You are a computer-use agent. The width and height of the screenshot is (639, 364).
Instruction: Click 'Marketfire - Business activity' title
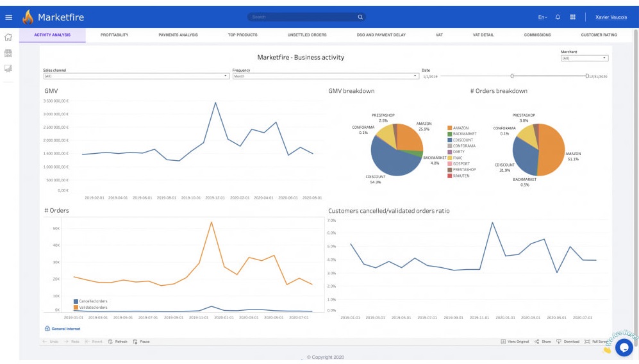point(301,58)
